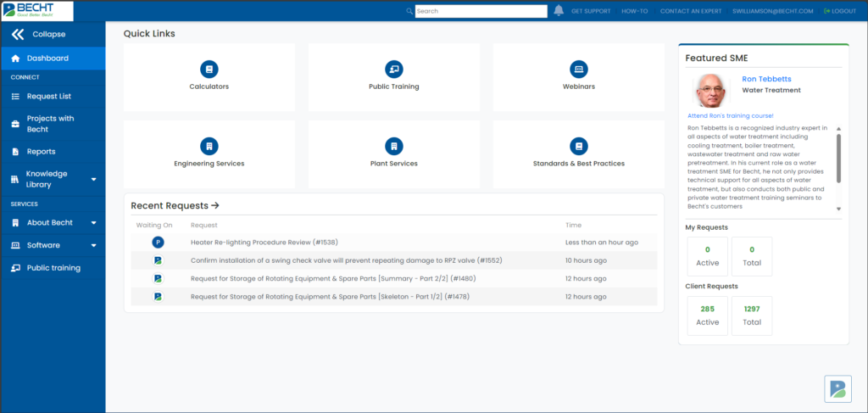The height and width of the screenshot is (413, 868).
Task: Click the Webinars quick link icon
Action: [578, 69]
